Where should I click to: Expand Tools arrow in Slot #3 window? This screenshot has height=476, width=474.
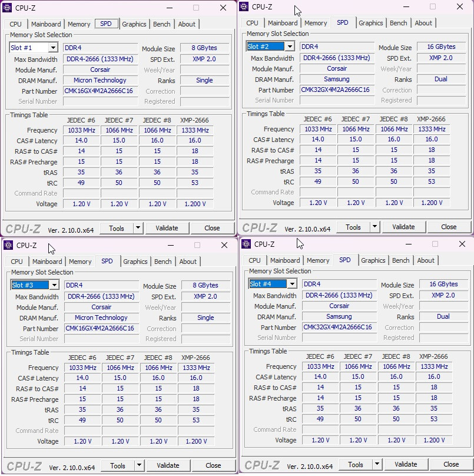point(140,465)
